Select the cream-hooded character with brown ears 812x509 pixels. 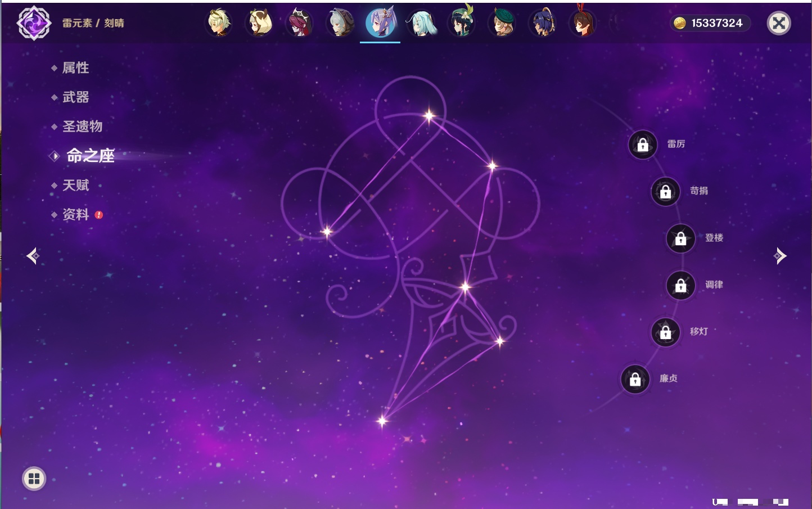pyautogui.click(x=260, y=23)
